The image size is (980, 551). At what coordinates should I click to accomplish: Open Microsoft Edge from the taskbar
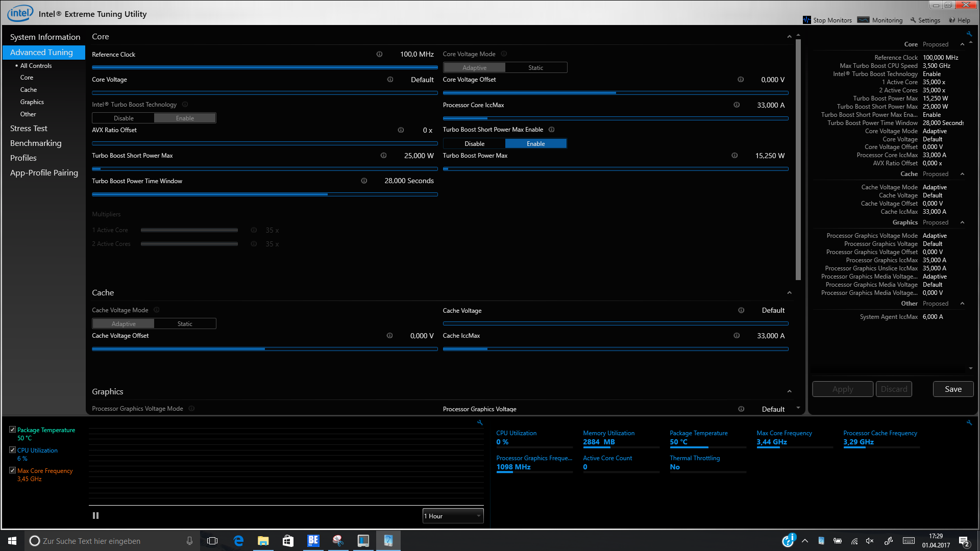coord(238,541)
